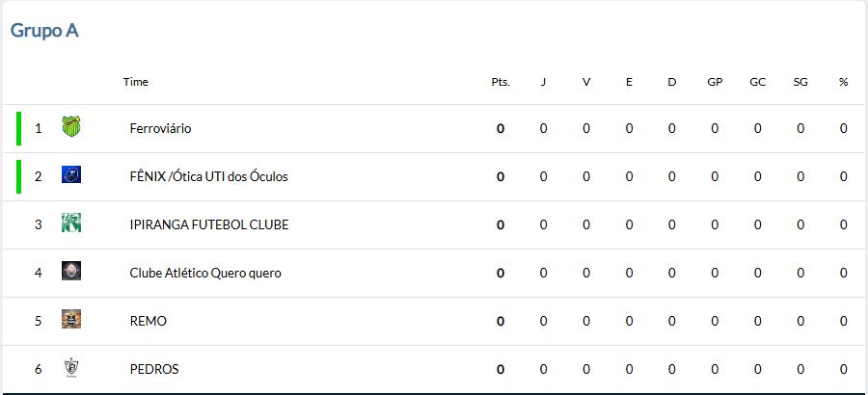Screen dimensions: 868x395
Task: Click the Ferroviário team crest icon
Action: point(71,126)
